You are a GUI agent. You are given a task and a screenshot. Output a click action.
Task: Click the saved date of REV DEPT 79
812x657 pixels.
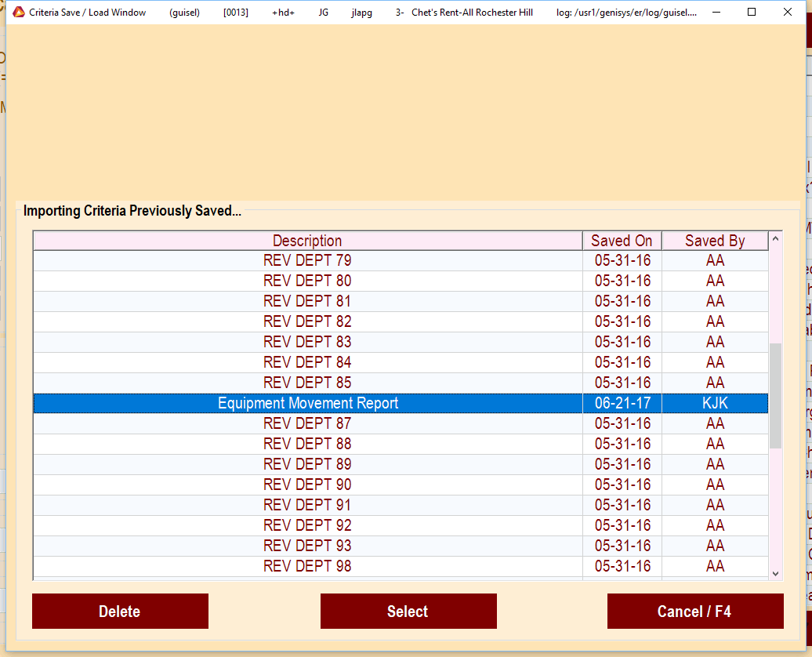622,260
